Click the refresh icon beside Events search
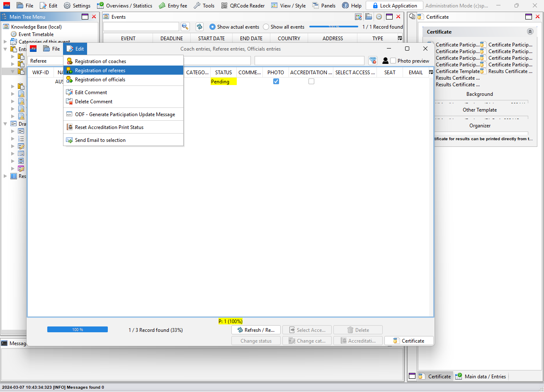Viewport: 544px width, 392px height. click(x=199, y=27)
